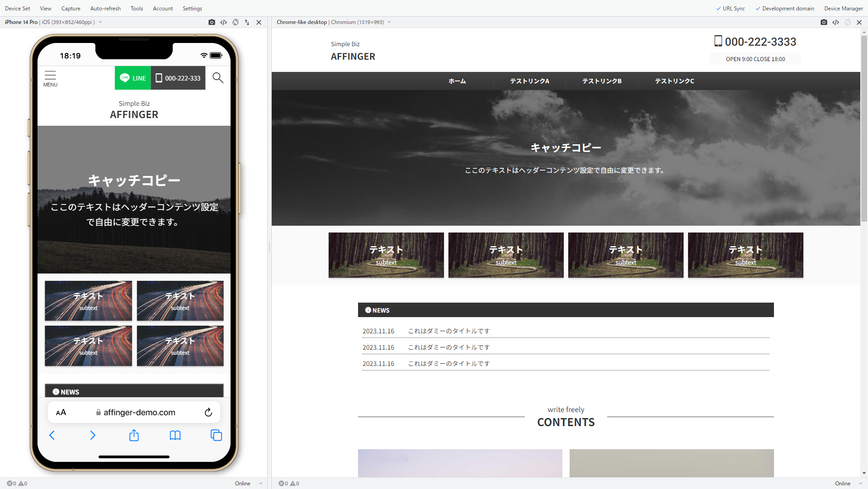The image size is (868, 489).
Task: Open the Capture menu
Action: (x=71, y=9)
